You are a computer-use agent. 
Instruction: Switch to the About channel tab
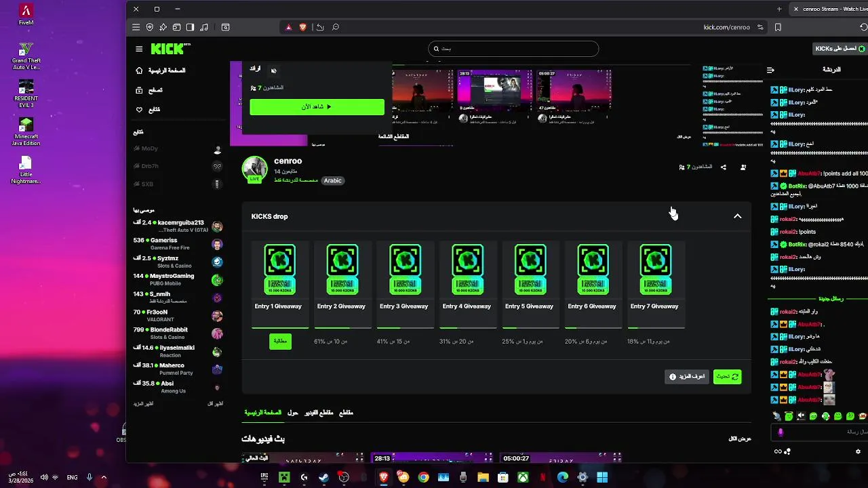293,413
